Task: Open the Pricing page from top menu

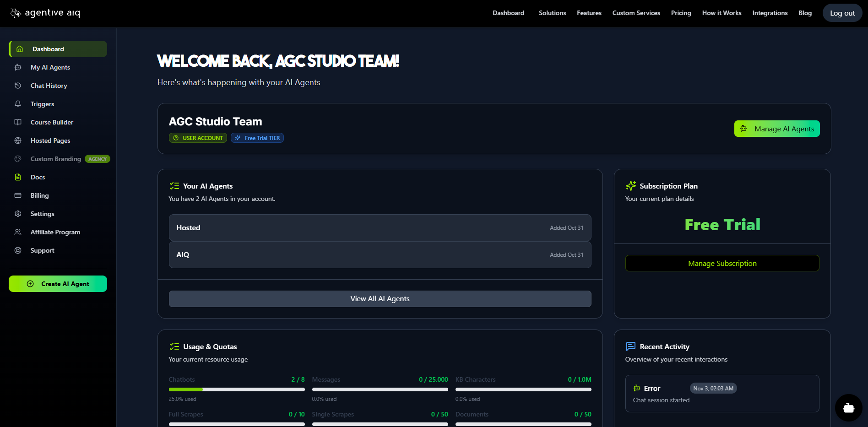Action: point(681,13)
